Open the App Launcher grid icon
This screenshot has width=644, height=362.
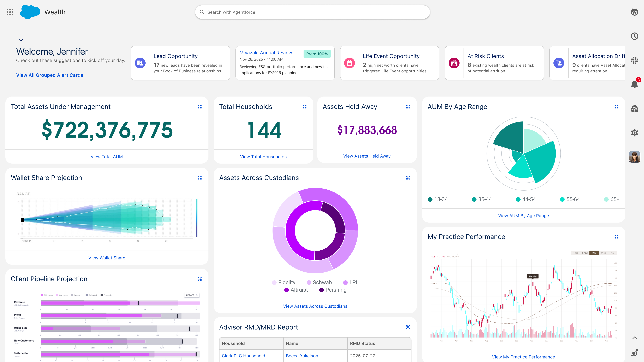pyautogui.click(x=10, y=12)
